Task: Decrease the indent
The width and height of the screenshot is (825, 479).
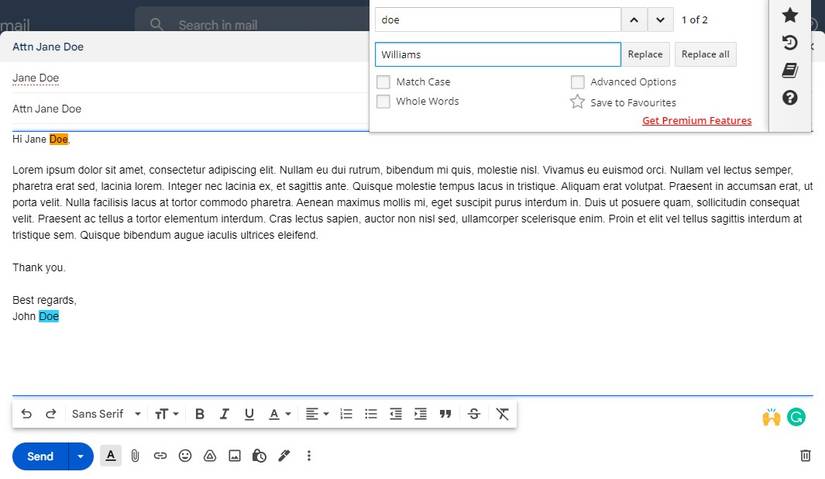Action: [x=396, y=414]
